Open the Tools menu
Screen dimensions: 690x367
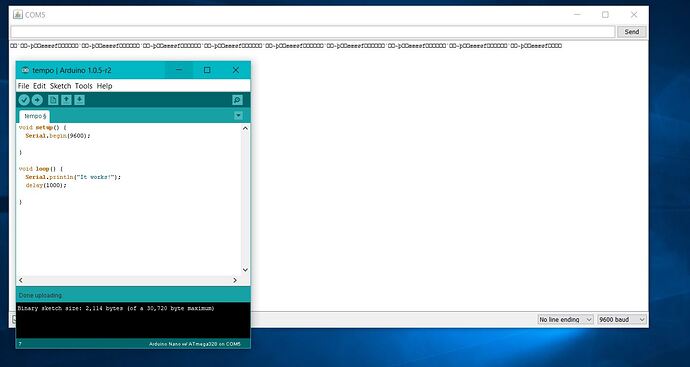tap(84, 86)
